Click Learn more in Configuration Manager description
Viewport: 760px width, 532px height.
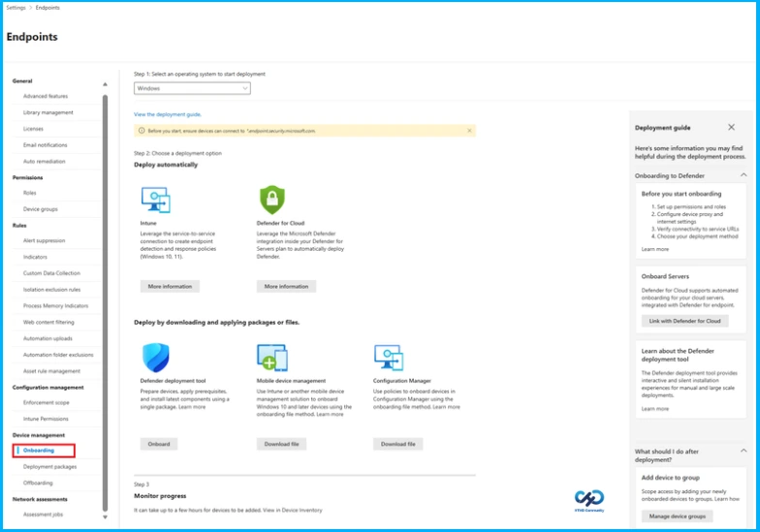[446, 407]
